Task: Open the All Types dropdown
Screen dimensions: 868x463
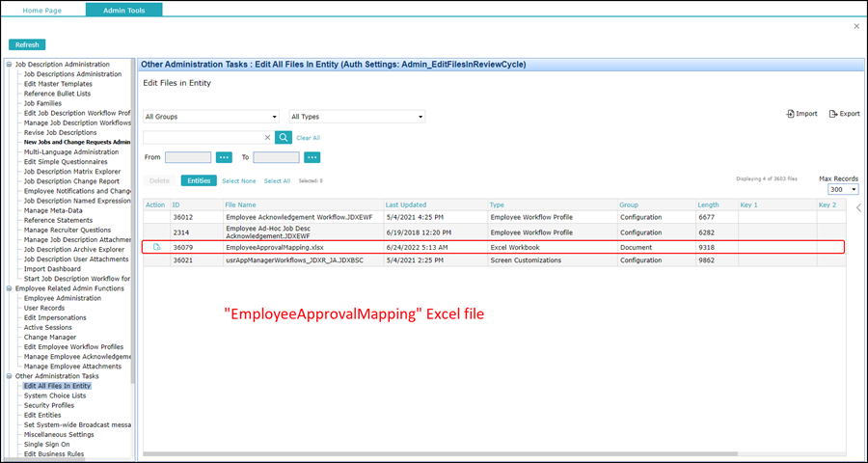Action: tap(357, 117)
